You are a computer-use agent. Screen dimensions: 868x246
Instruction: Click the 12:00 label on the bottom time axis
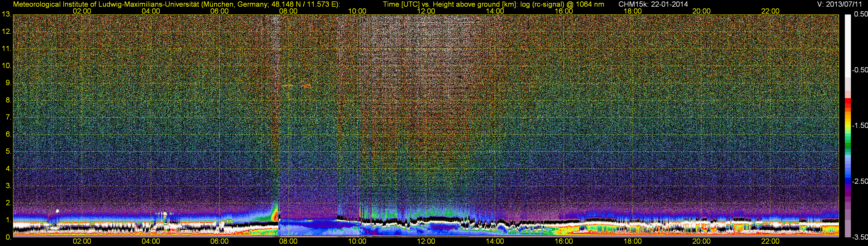click(426, 241)
